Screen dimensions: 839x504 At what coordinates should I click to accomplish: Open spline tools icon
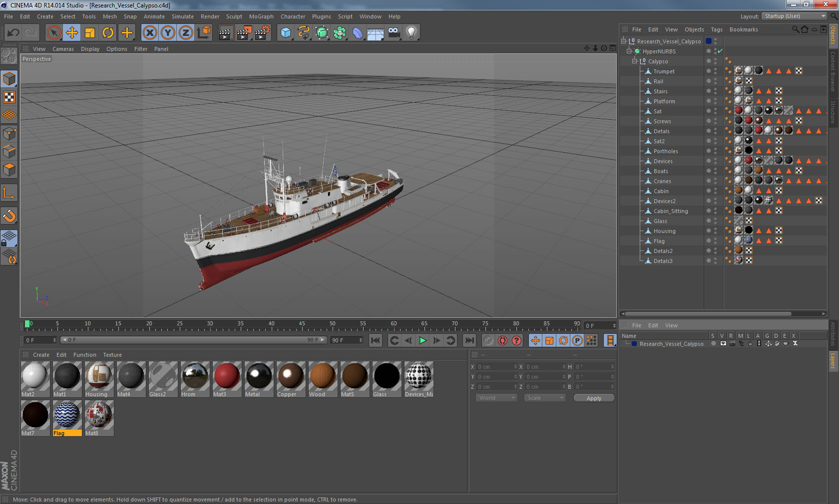click(304, 33)
